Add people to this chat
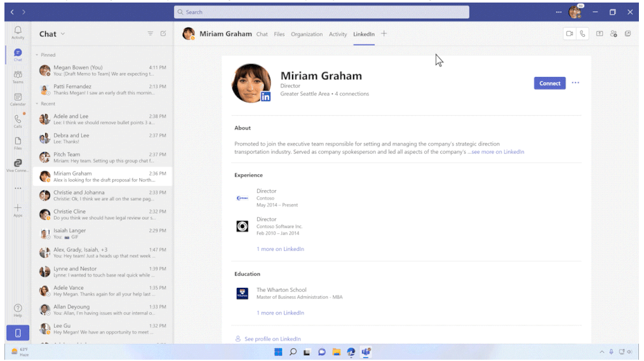Image resolution: width=644 pixels, height=361 pixels. click(614, 34)
